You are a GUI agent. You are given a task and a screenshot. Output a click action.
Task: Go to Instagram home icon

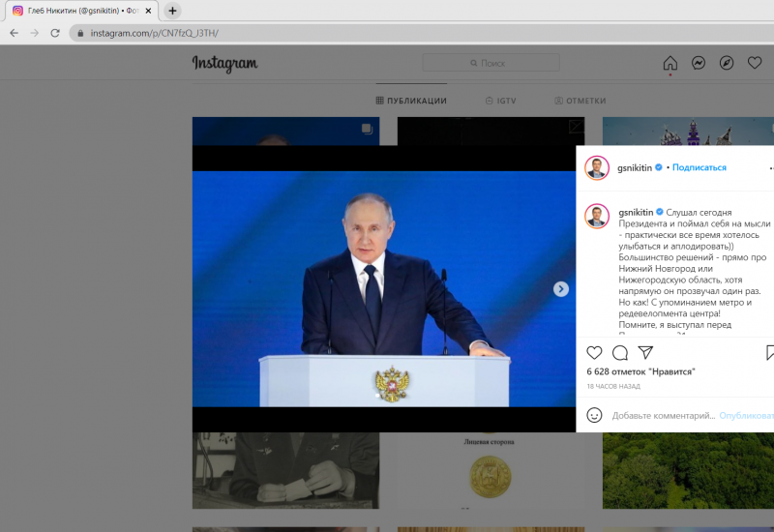670,63
